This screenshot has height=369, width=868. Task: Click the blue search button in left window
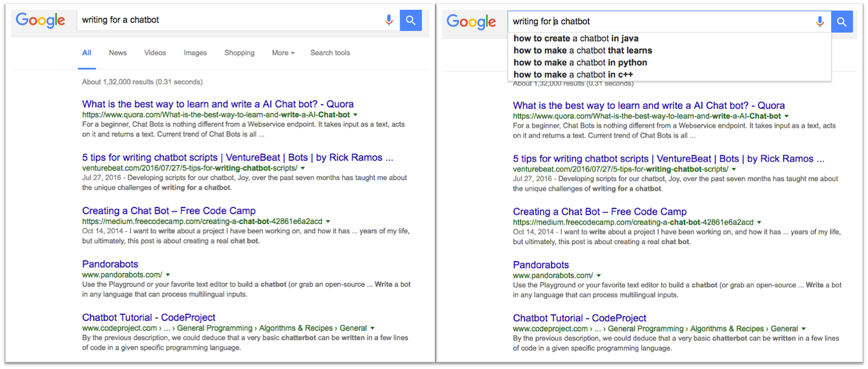411,20
